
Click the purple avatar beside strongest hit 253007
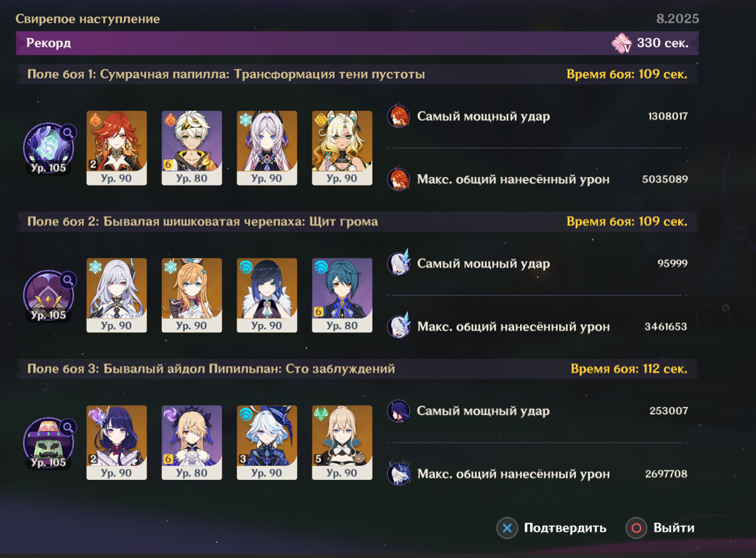[x=398, y=410]
